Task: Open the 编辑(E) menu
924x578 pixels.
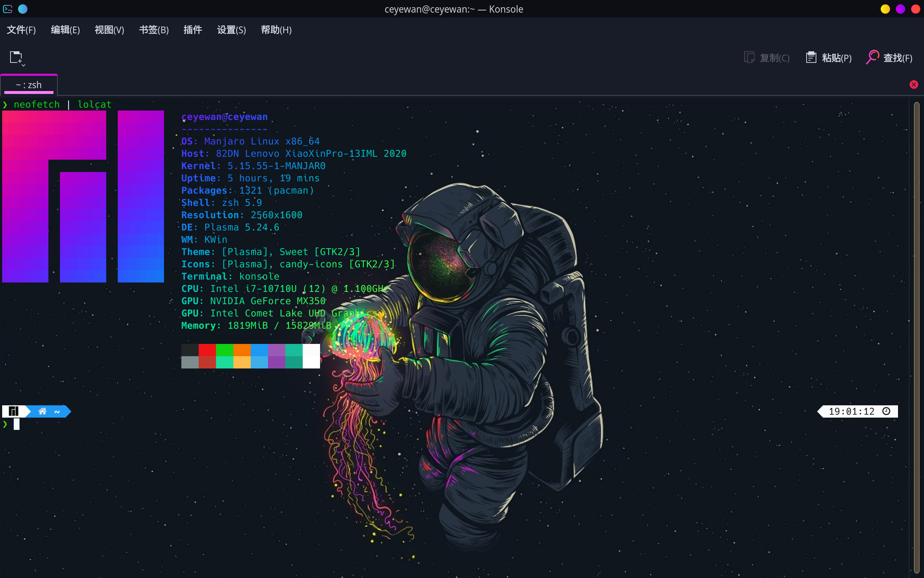Action: point(65,30)
